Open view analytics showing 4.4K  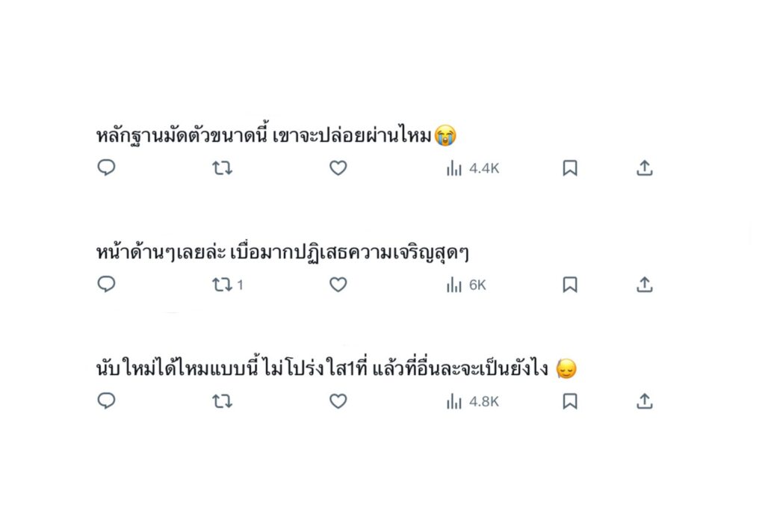(472, 168)
